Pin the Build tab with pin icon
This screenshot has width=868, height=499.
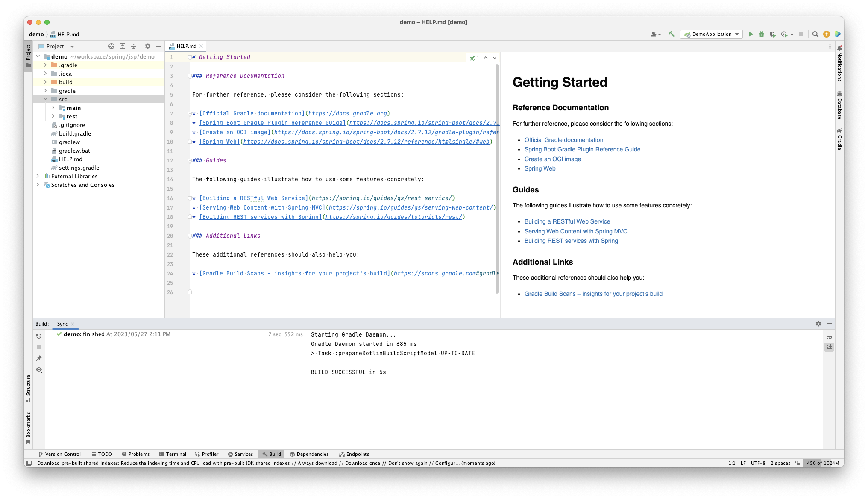pyautogui.click(x=39, y=358)
